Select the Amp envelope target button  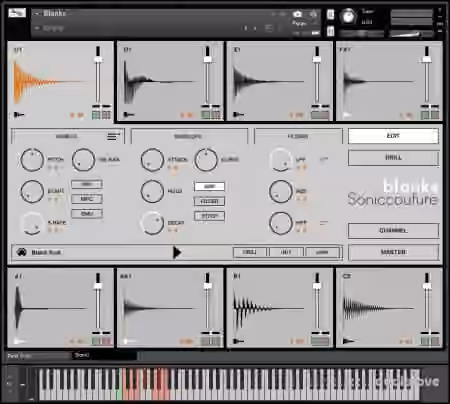(x=209, y=187)
